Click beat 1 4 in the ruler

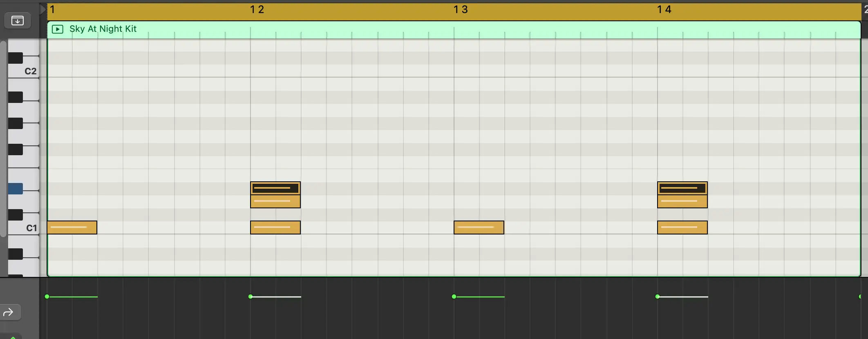point(664,10)
